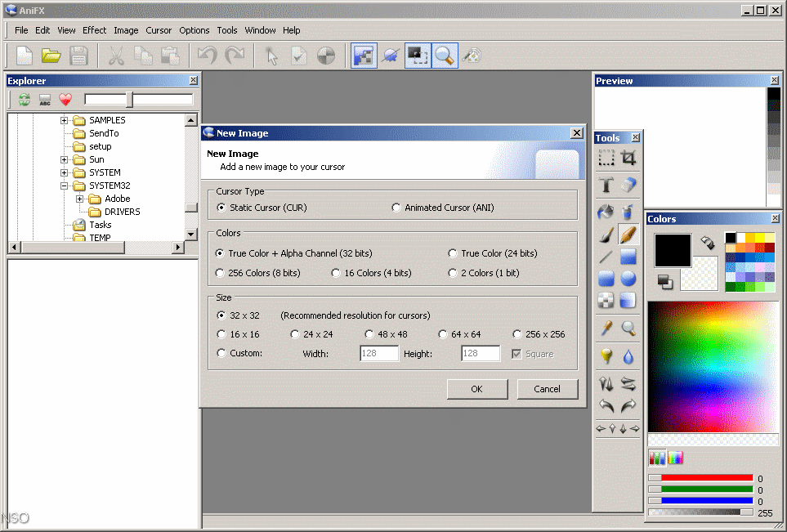Click the open folder toolbar icon
Screen dimensions: 787x532
(x=51, y=56)
